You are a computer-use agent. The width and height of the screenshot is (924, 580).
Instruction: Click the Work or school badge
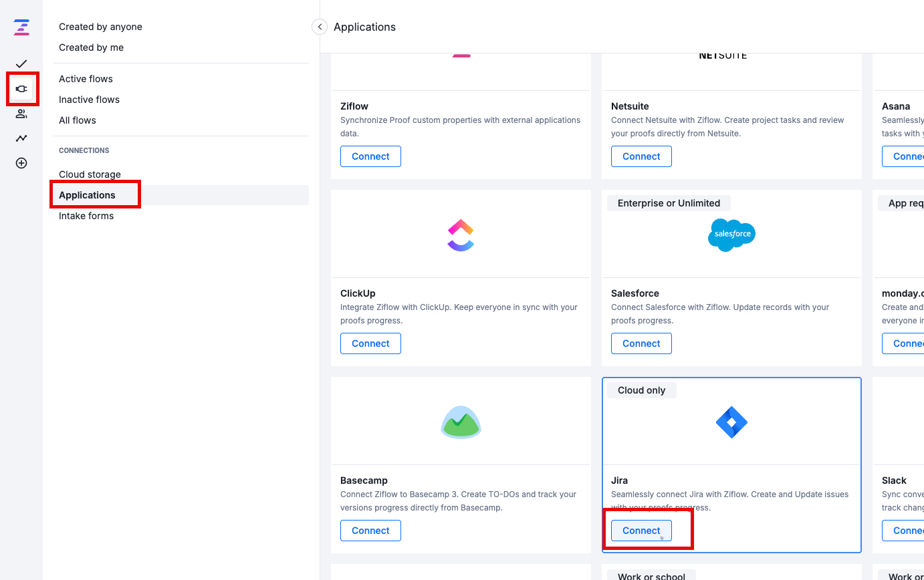tap(651, 576)
